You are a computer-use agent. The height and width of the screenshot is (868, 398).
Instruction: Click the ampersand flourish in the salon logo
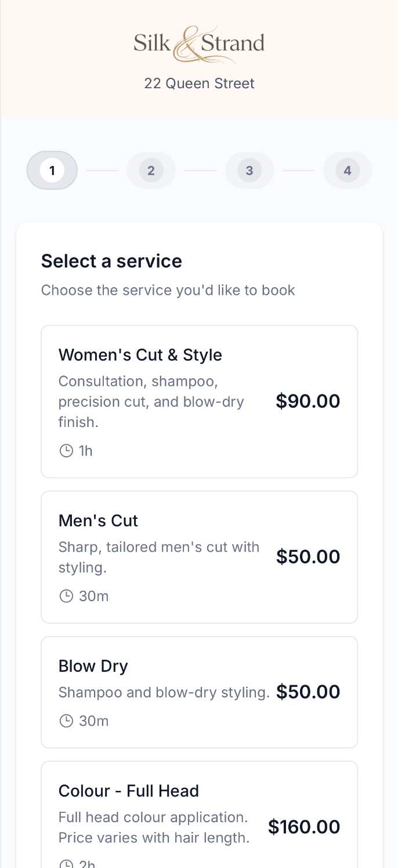point(187,42)
